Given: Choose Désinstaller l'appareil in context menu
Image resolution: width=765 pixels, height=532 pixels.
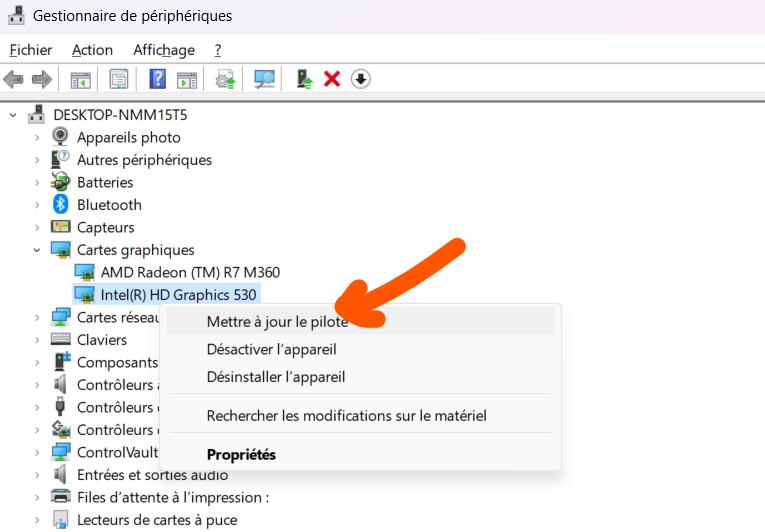Looking at the screenshot, I should click(361, 377).
